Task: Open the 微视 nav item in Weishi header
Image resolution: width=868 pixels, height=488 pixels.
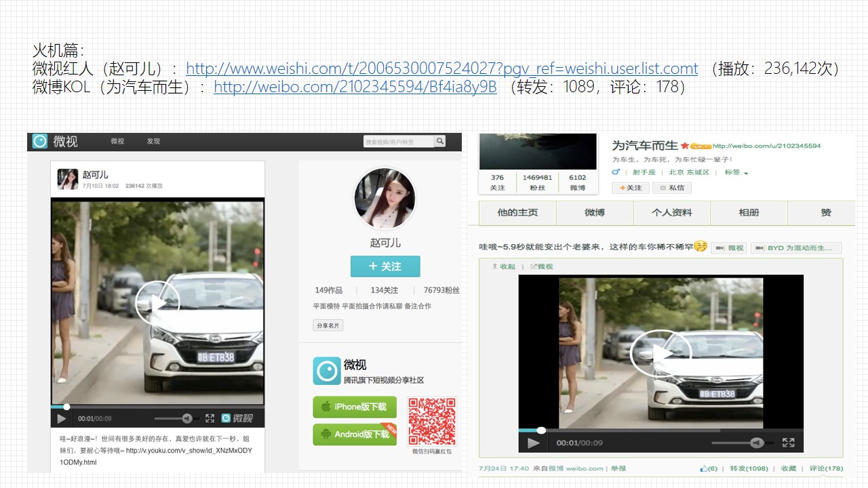Action: tap(117, 141)
